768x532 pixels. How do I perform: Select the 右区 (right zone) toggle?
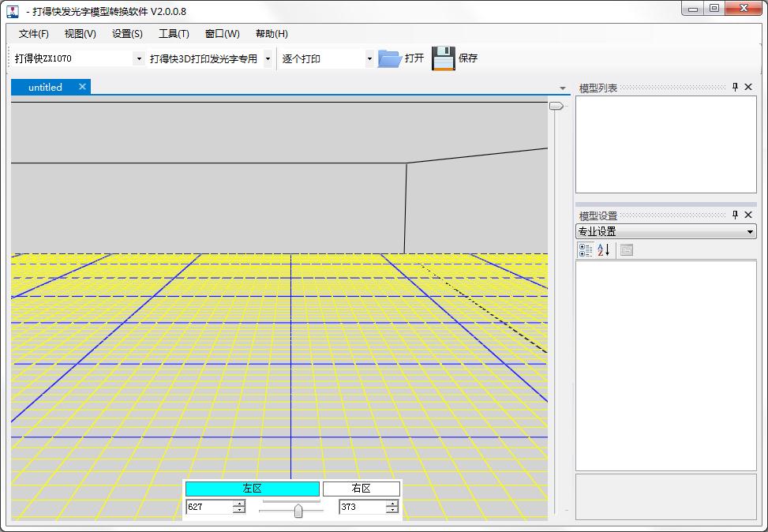click(x=361, y=489)
